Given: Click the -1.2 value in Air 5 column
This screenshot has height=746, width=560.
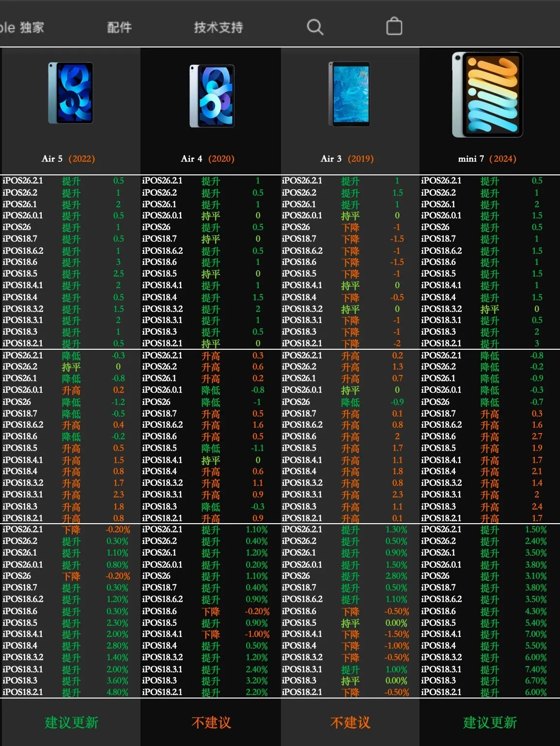Looking at the screenshot, I should point(118,402).
